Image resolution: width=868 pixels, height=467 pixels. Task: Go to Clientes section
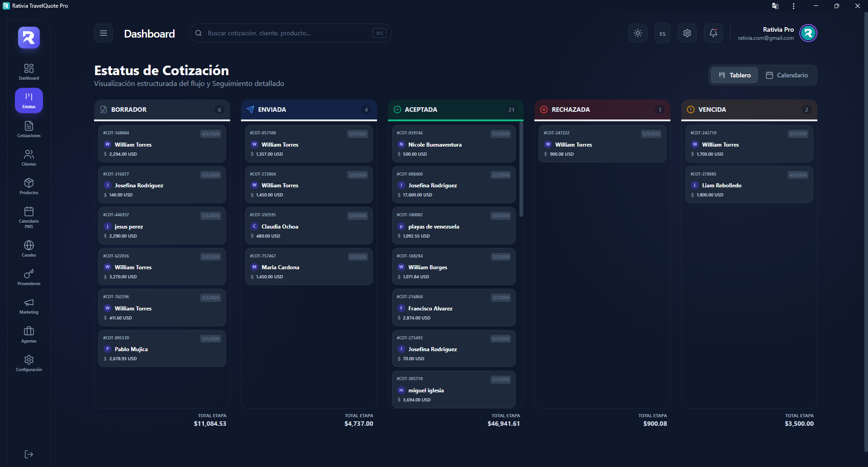pos(29,157)
